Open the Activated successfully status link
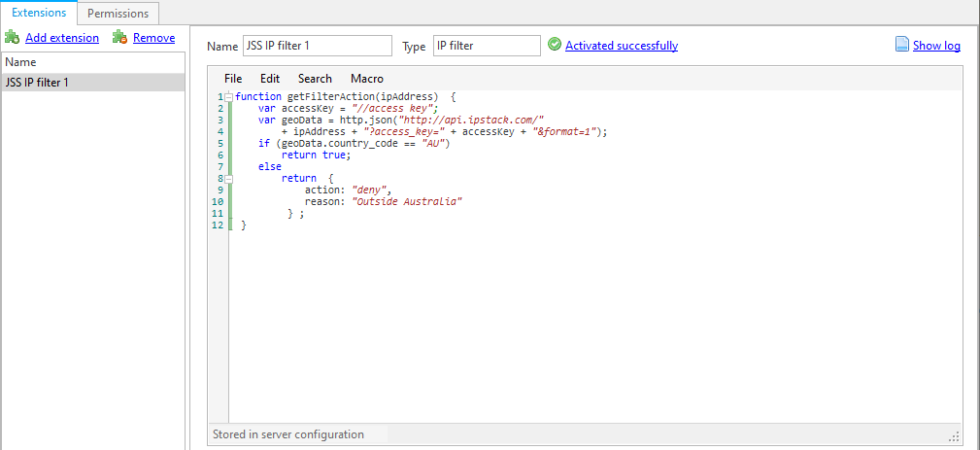 click(621, 46)
